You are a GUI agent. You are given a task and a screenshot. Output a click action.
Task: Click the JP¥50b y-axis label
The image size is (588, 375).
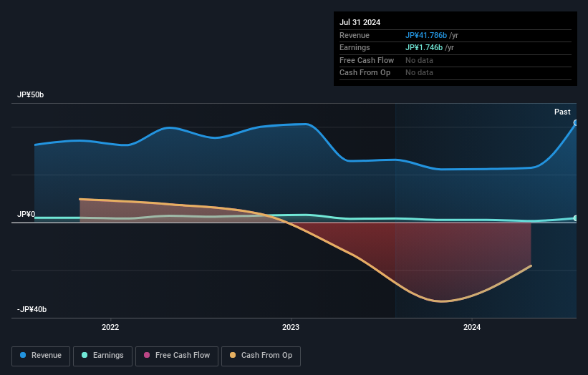coord(30,94)
